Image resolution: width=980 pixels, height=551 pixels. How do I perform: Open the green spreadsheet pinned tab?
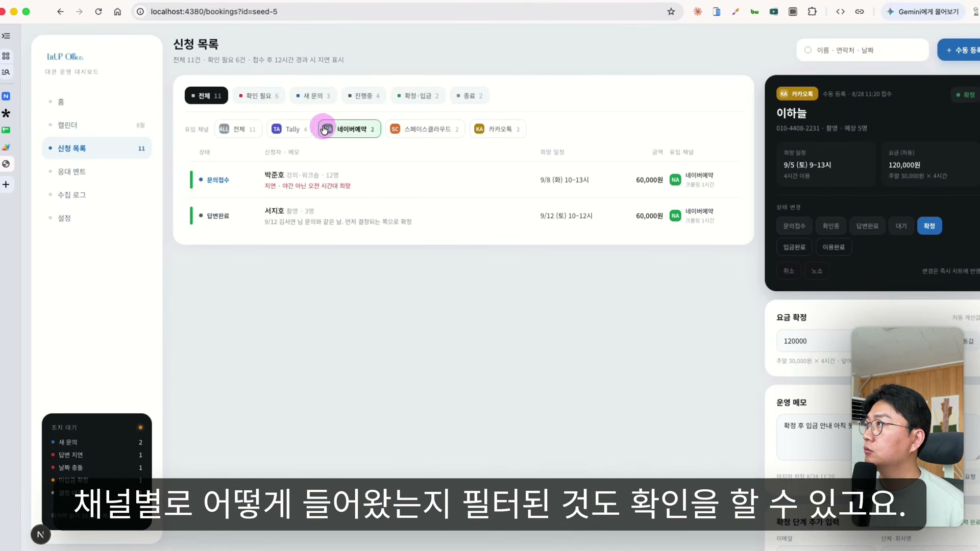[x=6, y=130]
